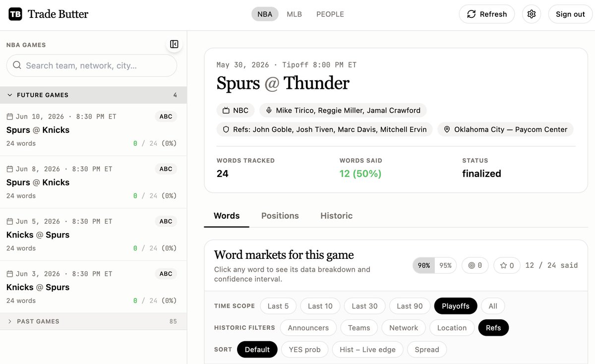The height and width of the screenshot is (364, 595).
Task: Click the Spurs @ Thunder heading
Action: (x=283, y=83)
